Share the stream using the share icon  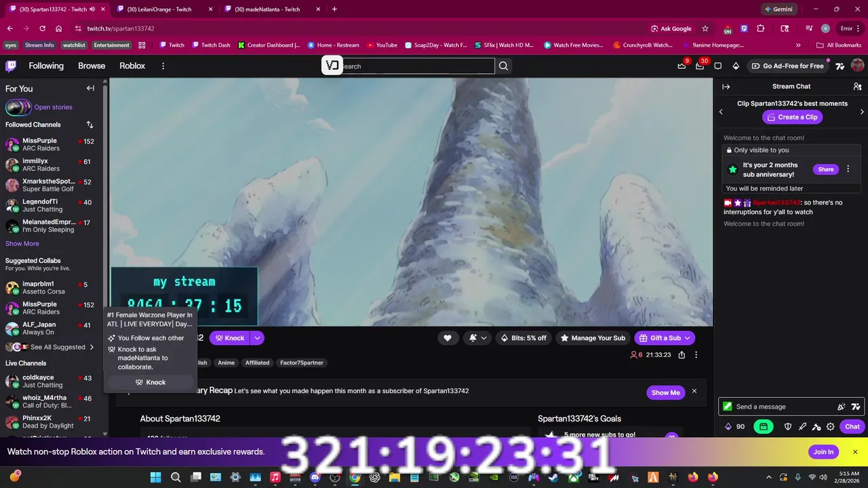[682, 354]
